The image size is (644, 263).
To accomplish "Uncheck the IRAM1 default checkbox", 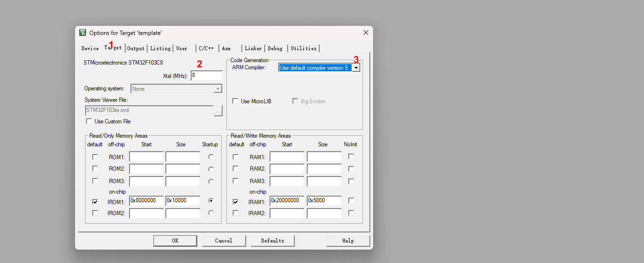I will [236, 202].
